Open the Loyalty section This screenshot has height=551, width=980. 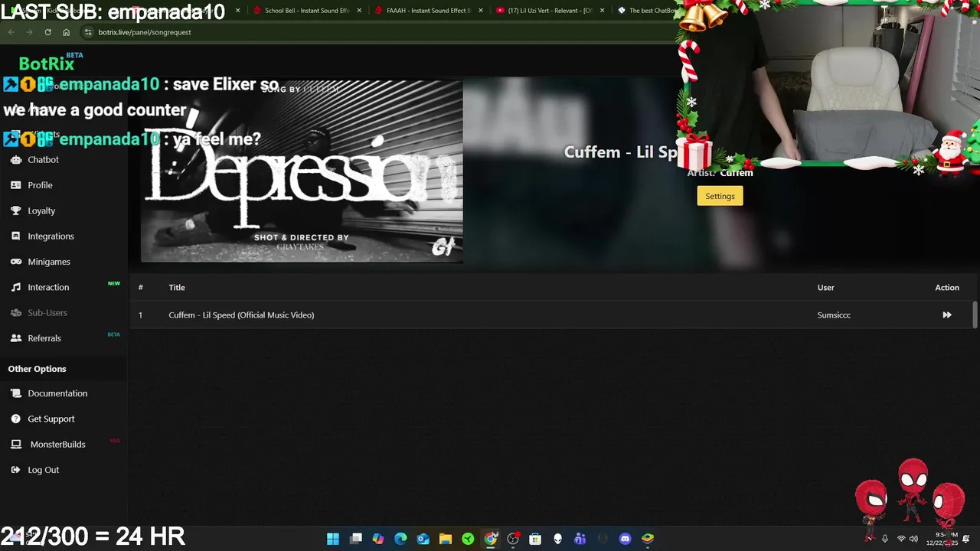coord(41,210)
